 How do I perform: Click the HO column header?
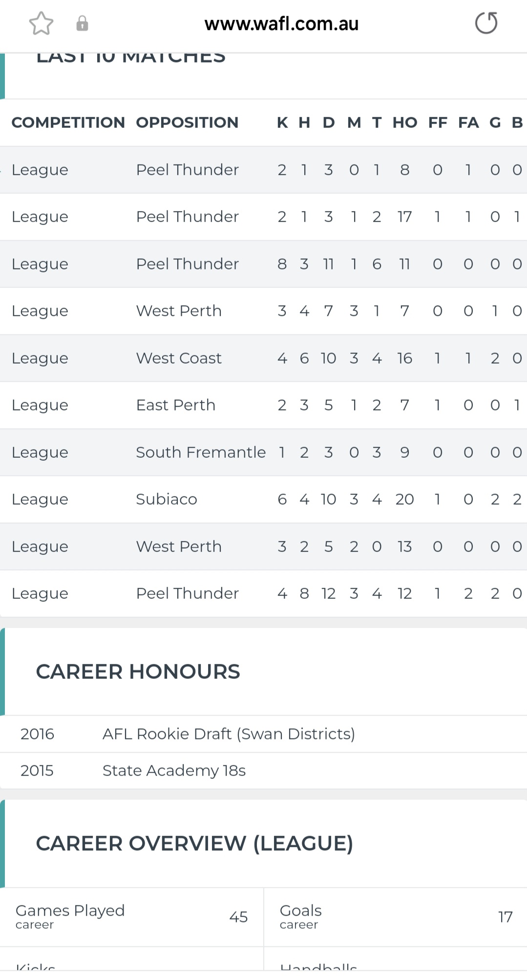point(405,122)
